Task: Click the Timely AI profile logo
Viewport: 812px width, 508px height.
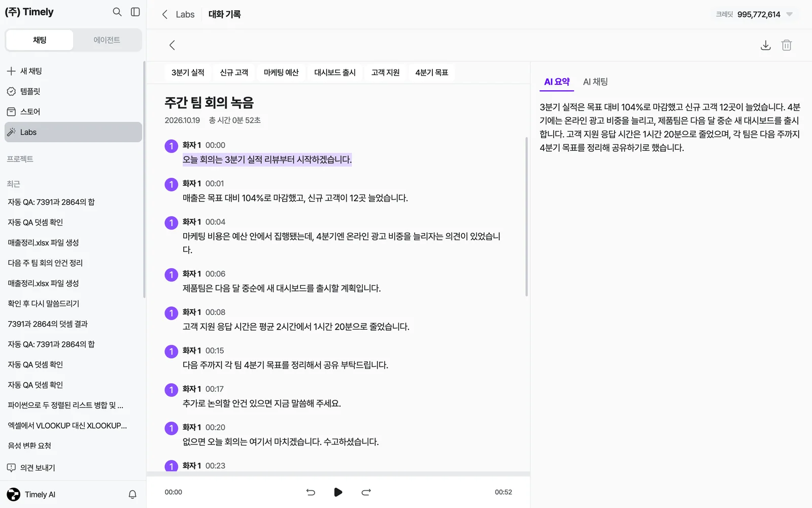Action: tap(14, 494)
